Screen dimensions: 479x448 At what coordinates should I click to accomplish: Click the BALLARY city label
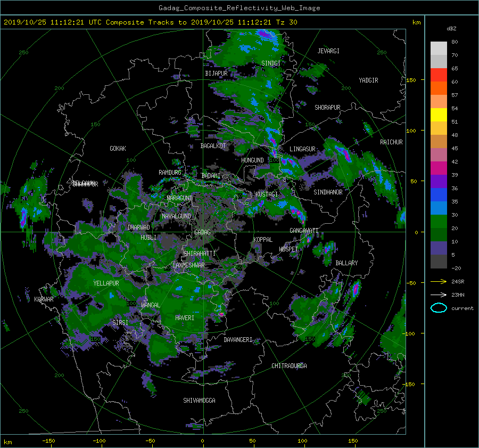pyautogui.click(x=346, y=263)
